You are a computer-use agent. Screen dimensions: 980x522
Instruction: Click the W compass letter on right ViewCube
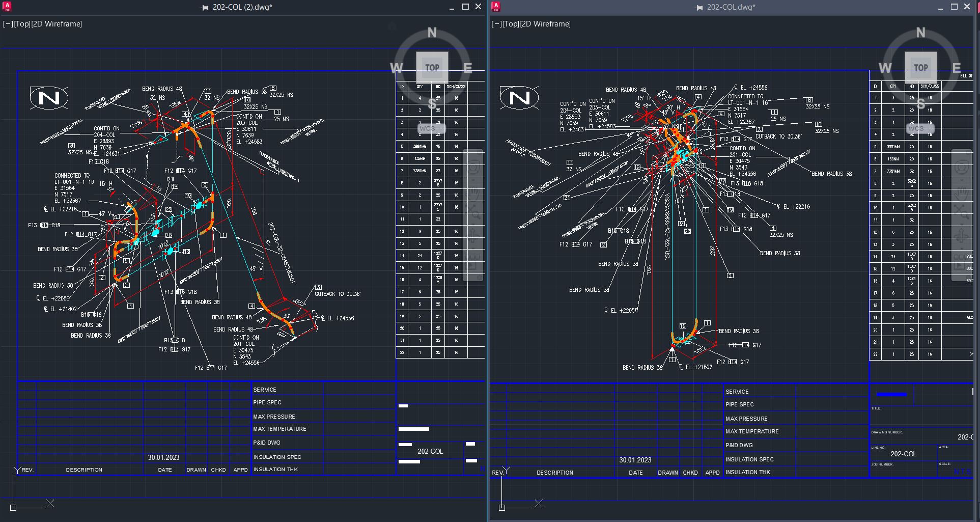click(x=885, y=68)
